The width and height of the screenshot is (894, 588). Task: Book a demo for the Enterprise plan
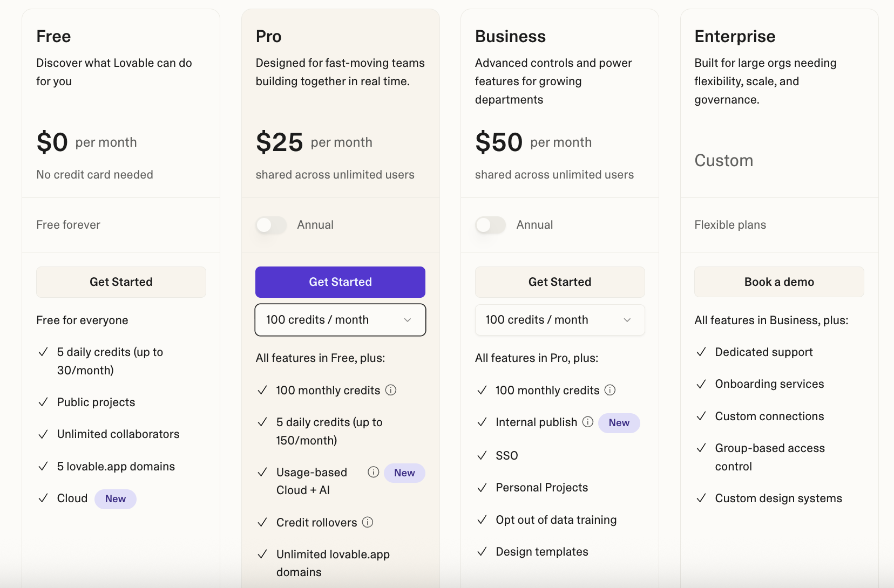(779, 282)
